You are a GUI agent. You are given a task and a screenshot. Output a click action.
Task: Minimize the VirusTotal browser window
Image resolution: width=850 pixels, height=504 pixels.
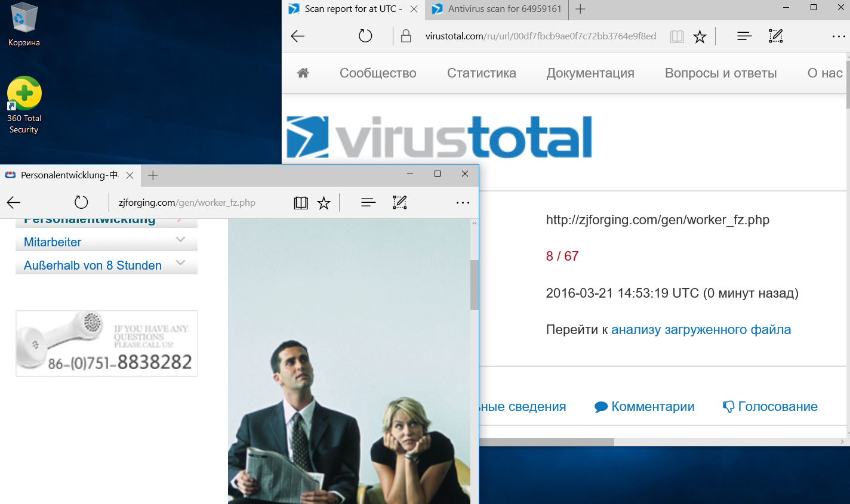coord(786,7)
